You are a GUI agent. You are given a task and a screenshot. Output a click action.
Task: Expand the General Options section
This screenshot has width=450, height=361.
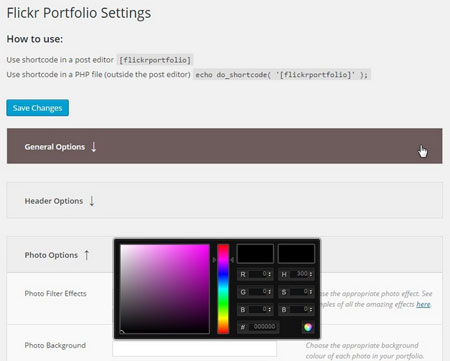pos(225,146)
